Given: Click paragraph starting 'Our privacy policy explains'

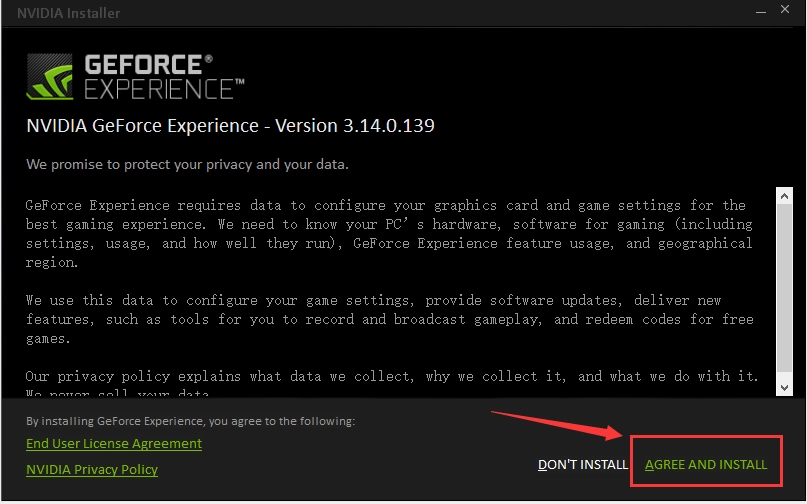Looking at the screenshot, I should [392, 376].
